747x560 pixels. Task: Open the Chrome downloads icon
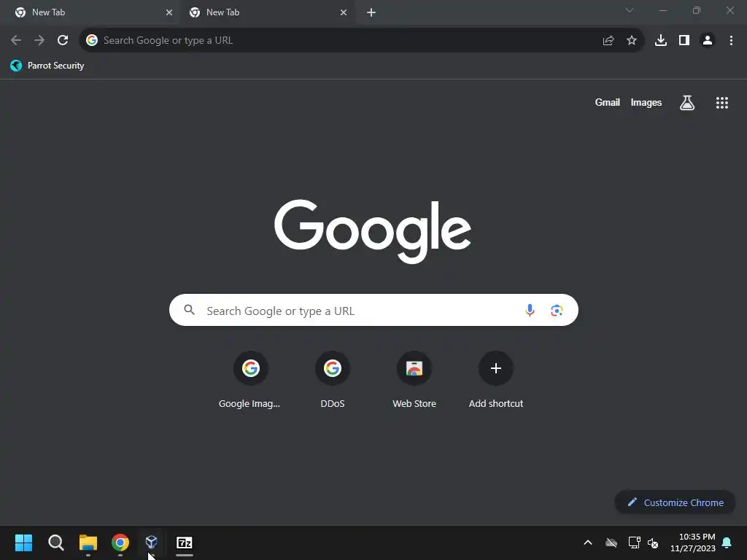[x=661, y=41]
